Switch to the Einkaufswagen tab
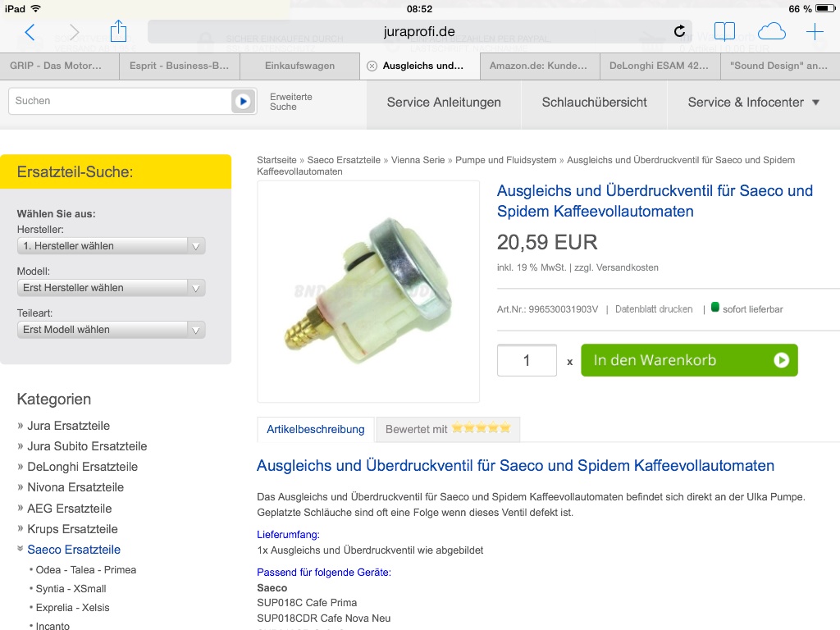The image size is (840, 630). click(299, 66)
